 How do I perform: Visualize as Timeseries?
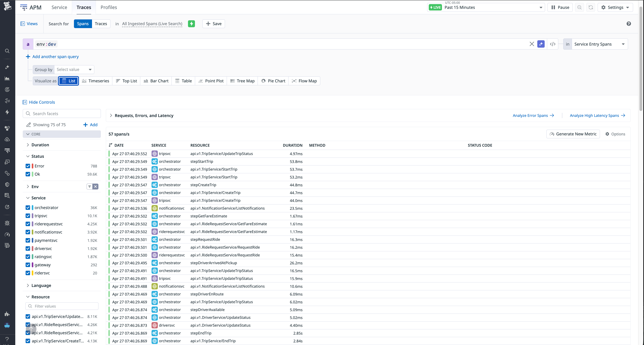pyautogui.click(x=95, y=81)
